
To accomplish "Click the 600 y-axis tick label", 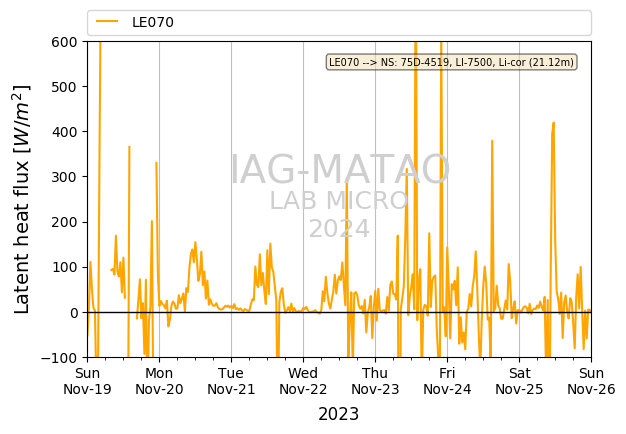I will pos(64,42).
